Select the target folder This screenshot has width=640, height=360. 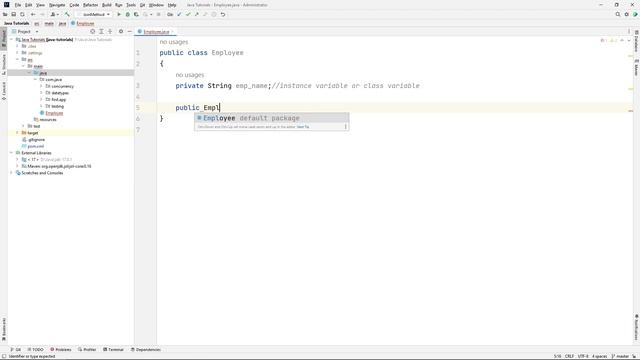point(33,133)
